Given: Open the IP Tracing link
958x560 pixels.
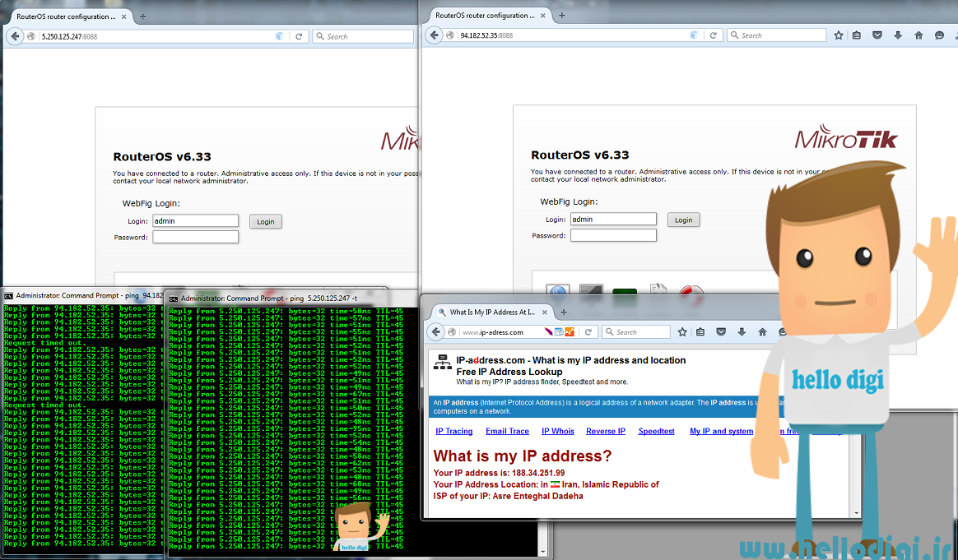Looking at the screenshot, I should point(454,431).
